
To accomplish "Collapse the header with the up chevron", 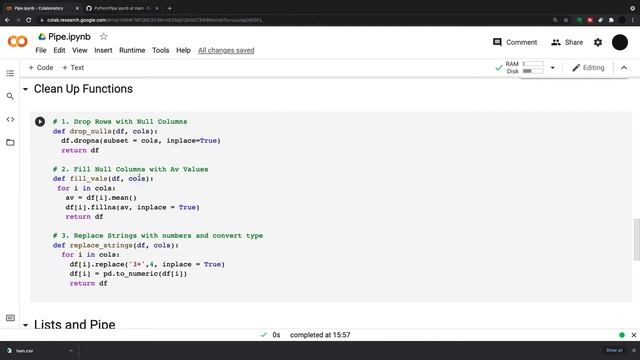I will coord(624,68).
